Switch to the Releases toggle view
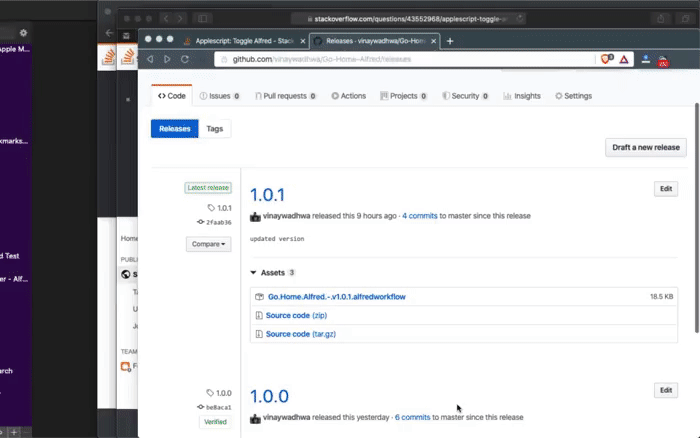This screenshot has height=438, width=700. tap(175, 129)
